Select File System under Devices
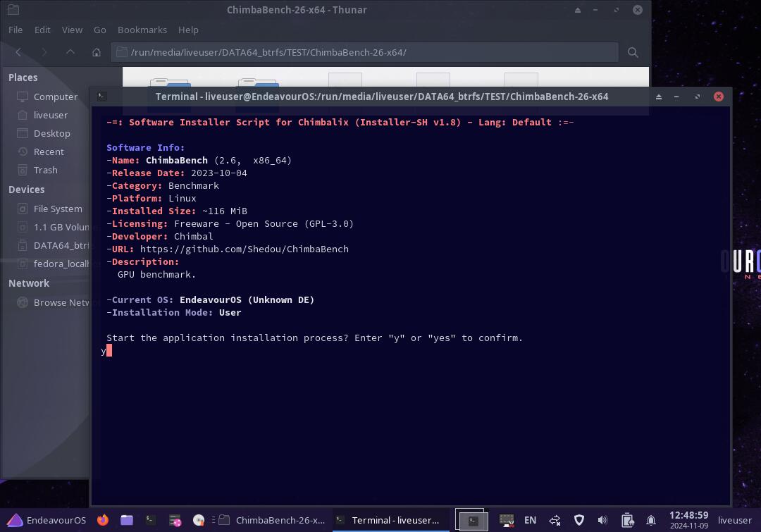Screen dimensions: 761x532 point(58,209)
